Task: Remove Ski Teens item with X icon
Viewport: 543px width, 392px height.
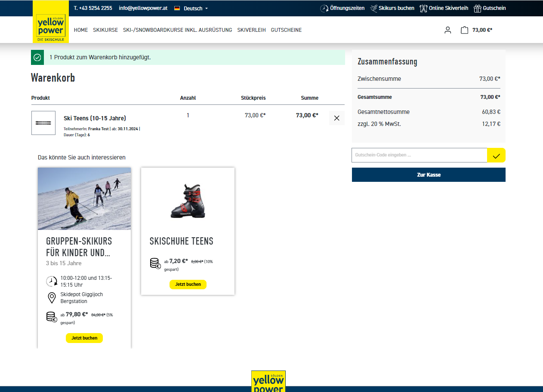Action: pos(336,118)
